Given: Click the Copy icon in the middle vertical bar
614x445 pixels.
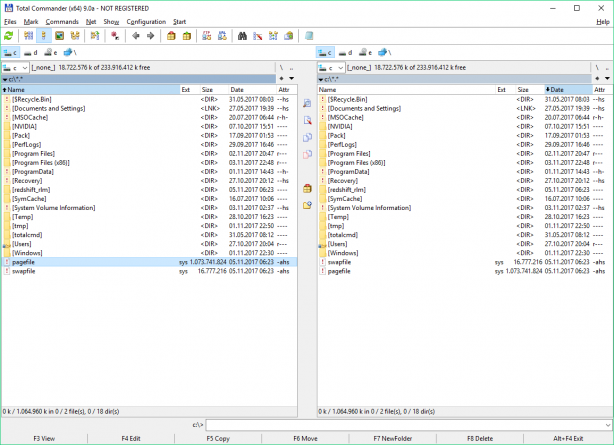Looking at the screenshot, I should [307, 137].
